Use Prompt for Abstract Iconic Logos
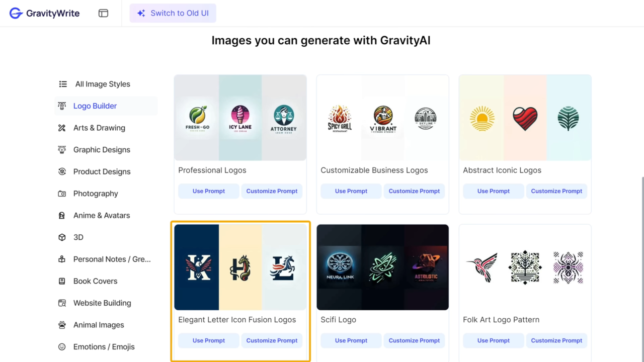This screenshot has height=362, width=644. tap(494, 191)
